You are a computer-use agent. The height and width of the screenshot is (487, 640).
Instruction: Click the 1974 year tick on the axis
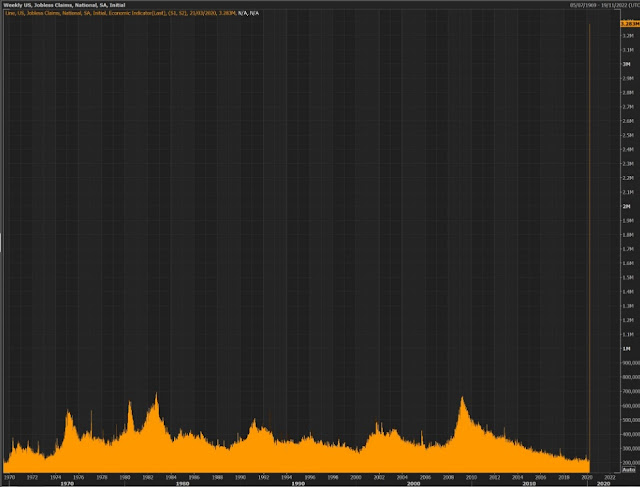coord(55,477)
